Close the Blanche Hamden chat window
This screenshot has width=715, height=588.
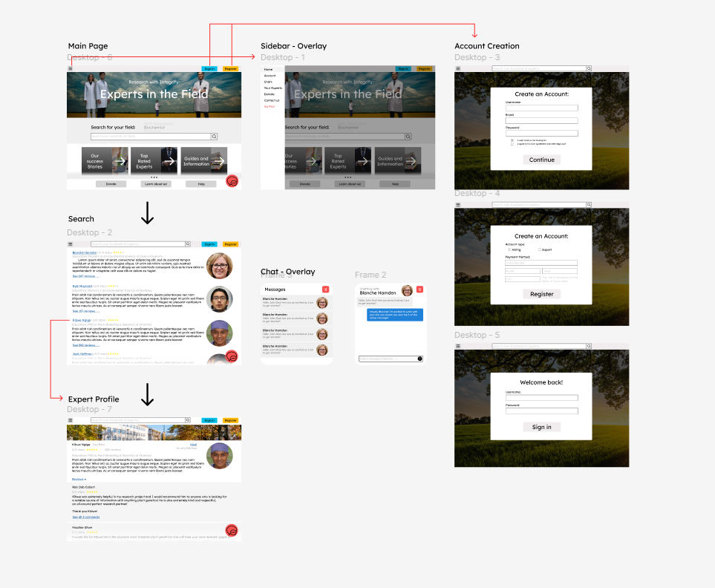coord(419,289)
